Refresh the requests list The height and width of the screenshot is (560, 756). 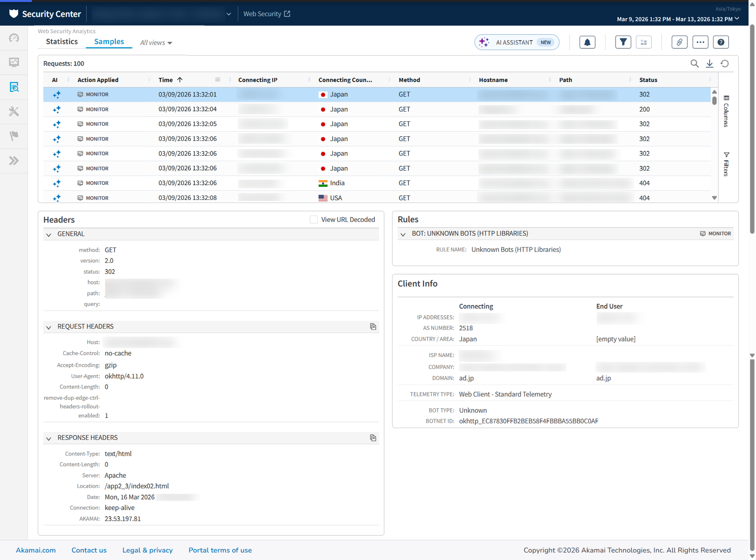pyautogui.click(x=725, y=64)
